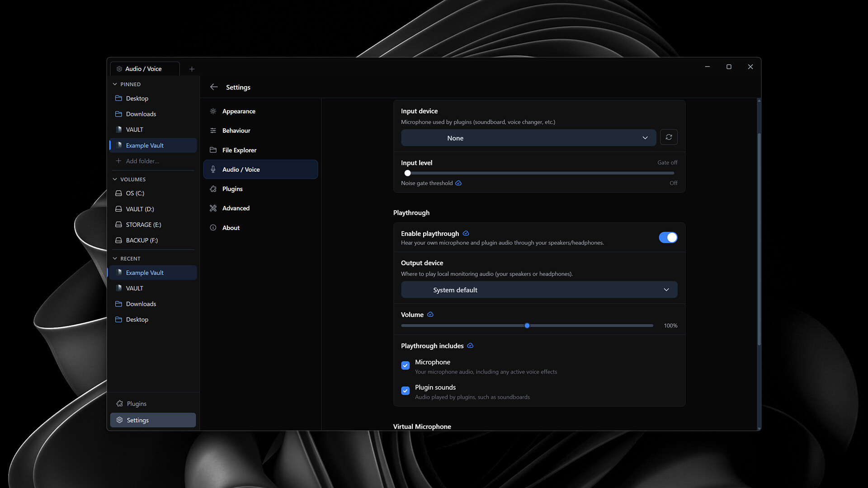This screenshot has width=868, height=488.
Task: Click the new tab plus icon
Action: pyautogui.click(x=192, y=69)
